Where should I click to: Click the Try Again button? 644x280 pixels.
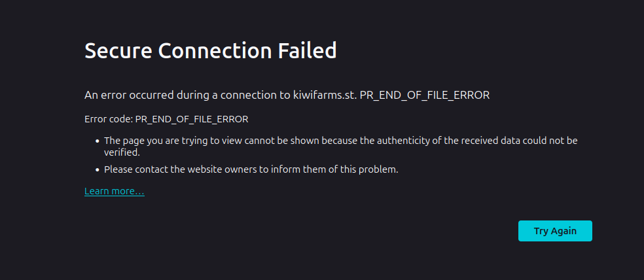click(555, 231)
